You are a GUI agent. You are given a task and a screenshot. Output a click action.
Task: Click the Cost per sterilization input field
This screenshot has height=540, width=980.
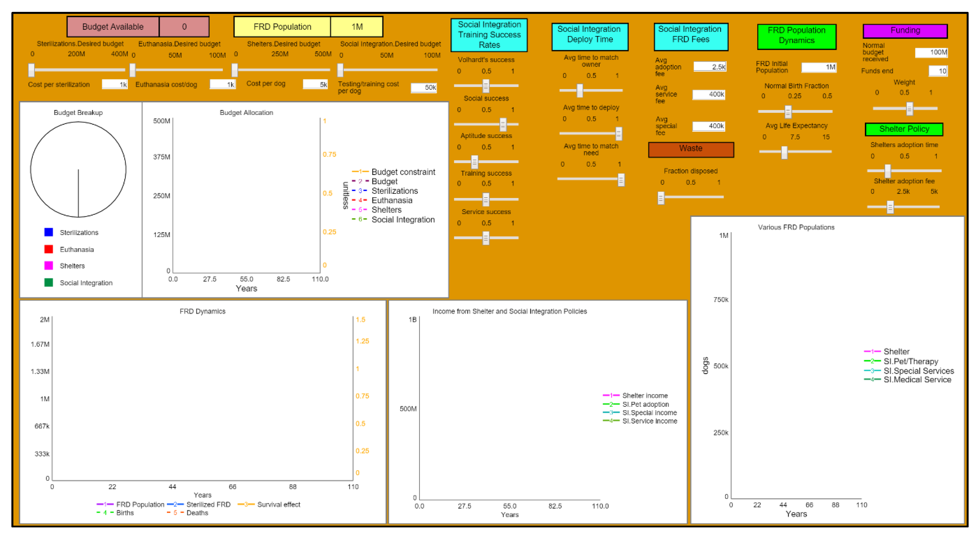pyautogui.click(x=114, y=84)
